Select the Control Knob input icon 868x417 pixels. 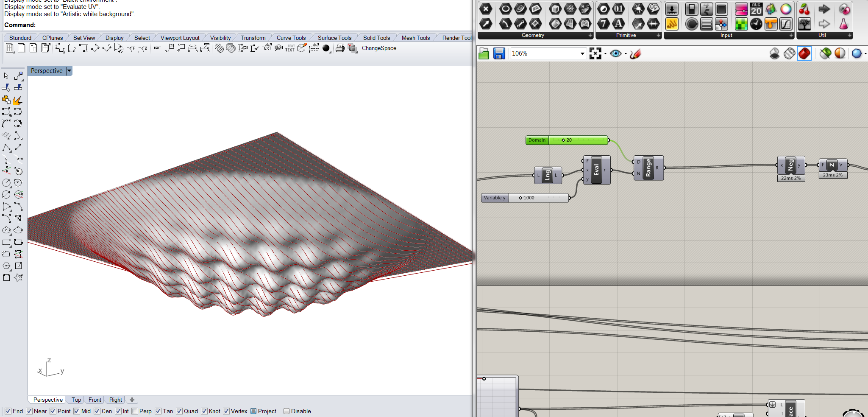(692, 24)
